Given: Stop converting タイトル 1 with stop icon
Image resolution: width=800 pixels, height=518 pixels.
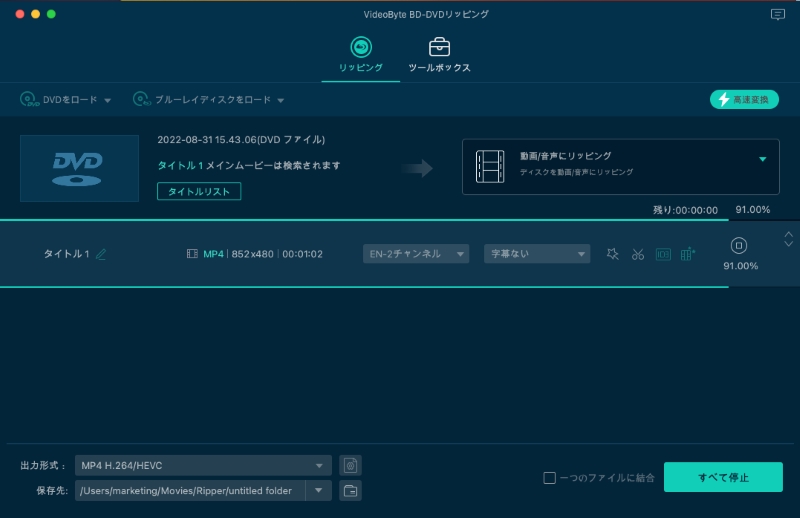Looking at the screenshot, I should tap(739, 245).
